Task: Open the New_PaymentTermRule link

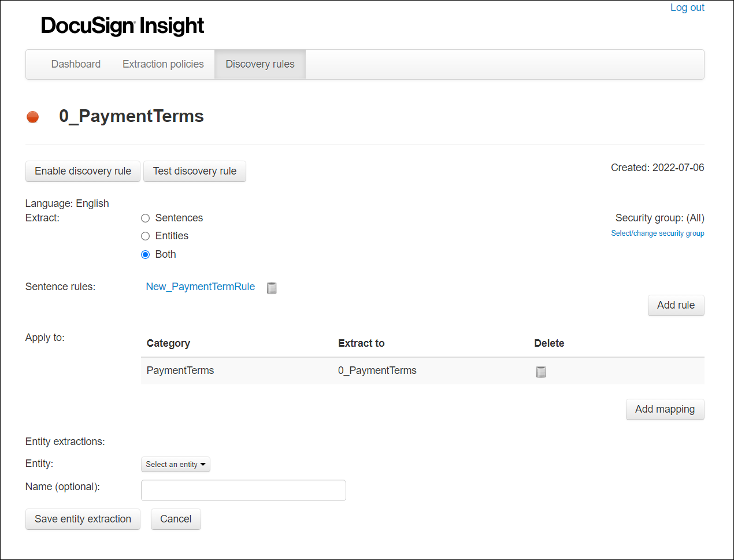Action: [201, 287]
